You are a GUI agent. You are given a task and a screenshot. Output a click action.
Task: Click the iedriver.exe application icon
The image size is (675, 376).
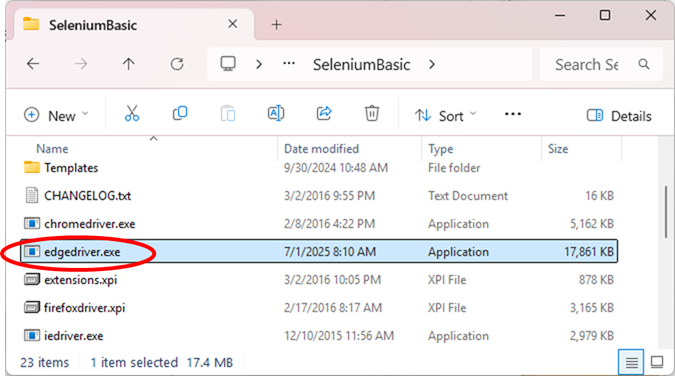tap(32, 336)
